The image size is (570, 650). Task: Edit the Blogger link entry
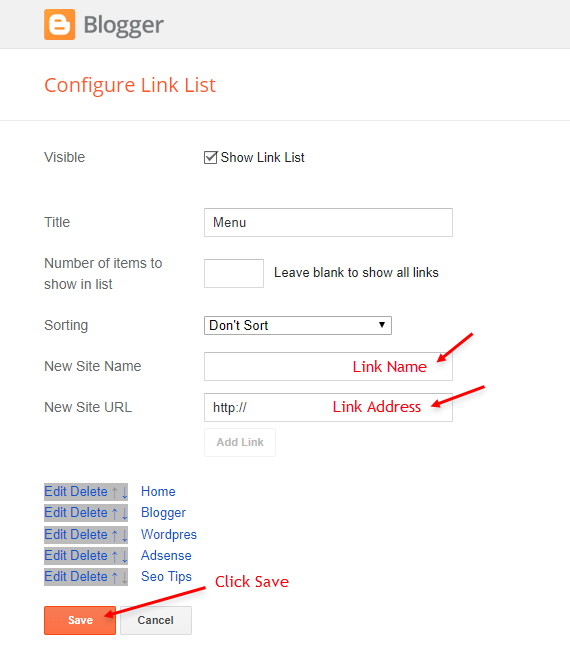pyautogui.click(x=56, y=513)
